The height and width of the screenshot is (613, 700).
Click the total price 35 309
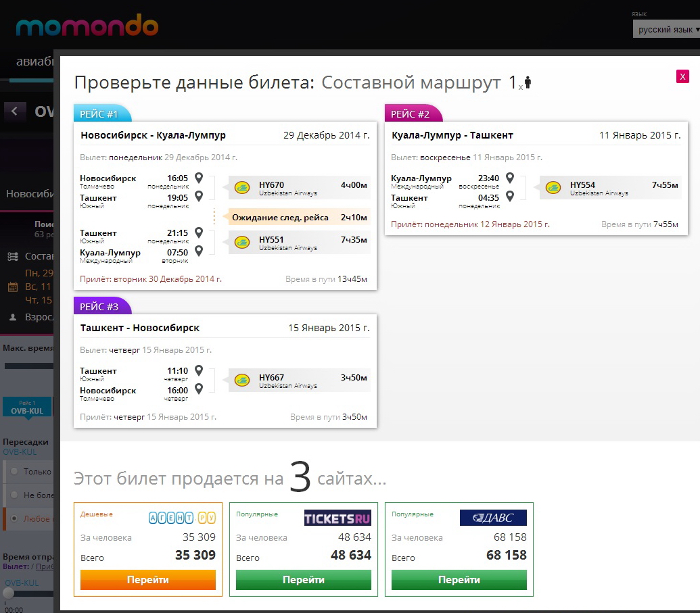(x=195, y=555)
